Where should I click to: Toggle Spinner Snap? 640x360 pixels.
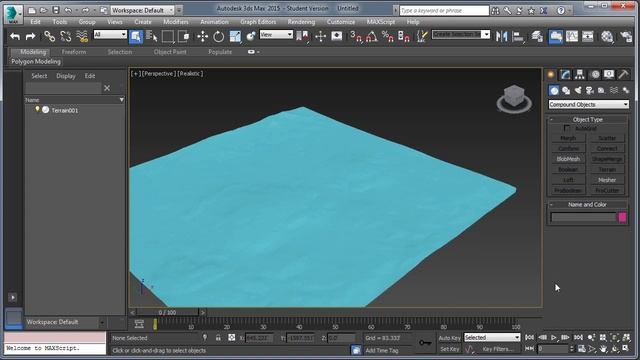click(403, 36)
